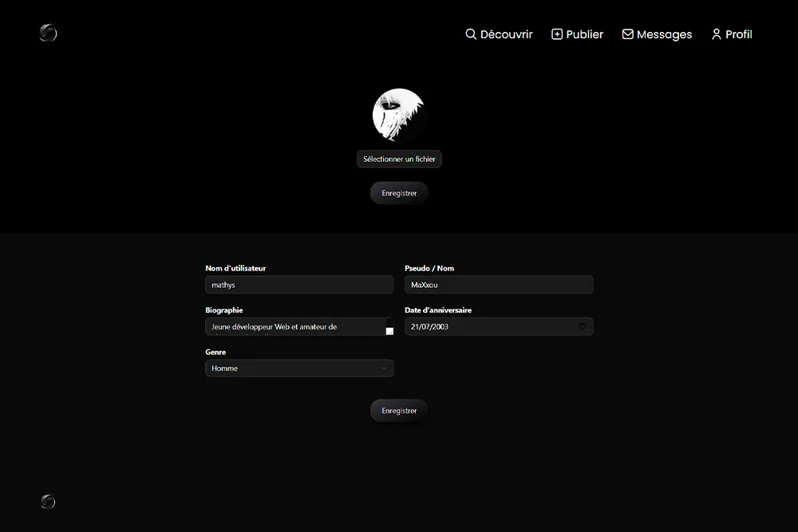Click Enregistrer below the profile form
The image size is (798, 532).
click(399, 411)
